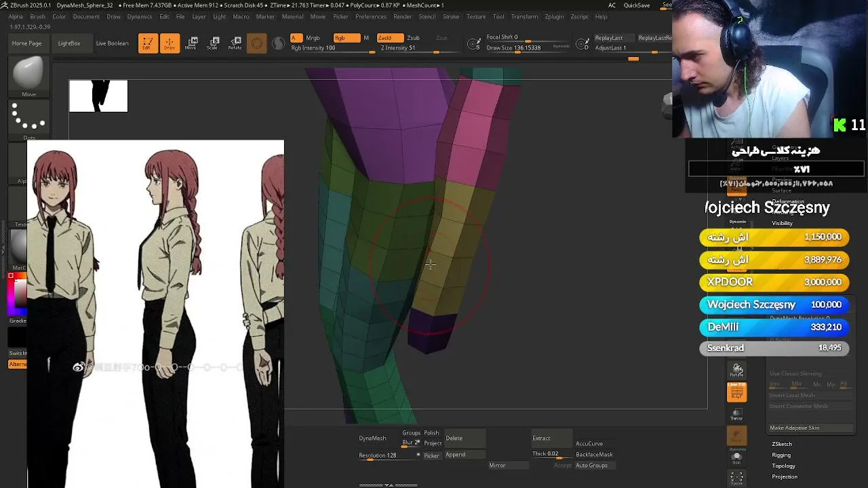
Task: Open the Stroke menu
Action: [451, 17]
